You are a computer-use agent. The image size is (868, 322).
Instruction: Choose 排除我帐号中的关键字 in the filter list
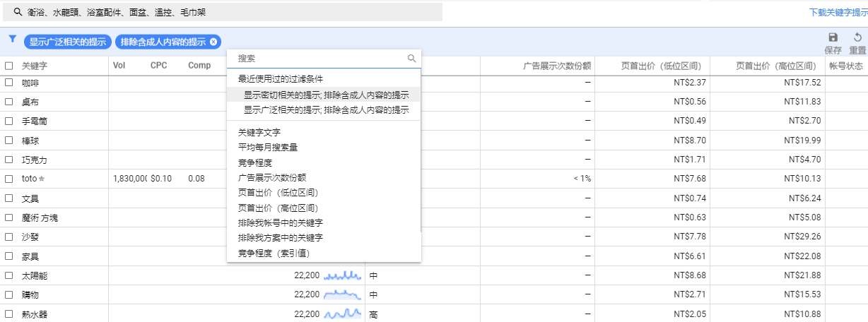tap(280, 222)
